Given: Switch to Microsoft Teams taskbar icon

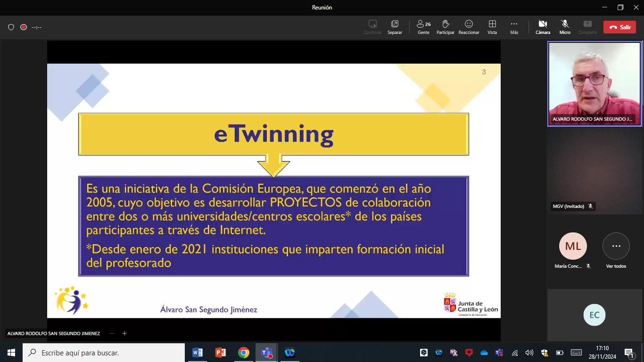Looking at the screenshot, I should [267, 352].
